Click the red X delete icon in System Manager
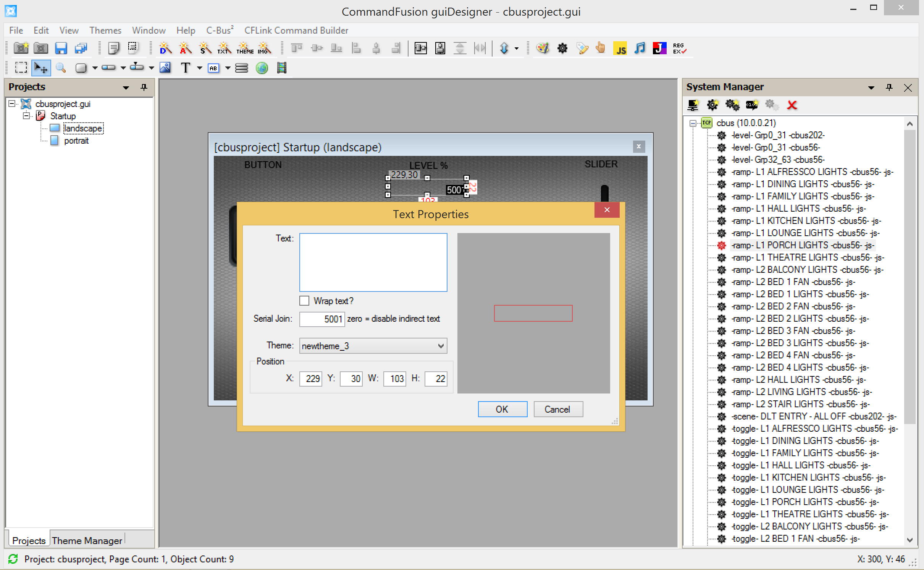 click(x=792, y=105)
